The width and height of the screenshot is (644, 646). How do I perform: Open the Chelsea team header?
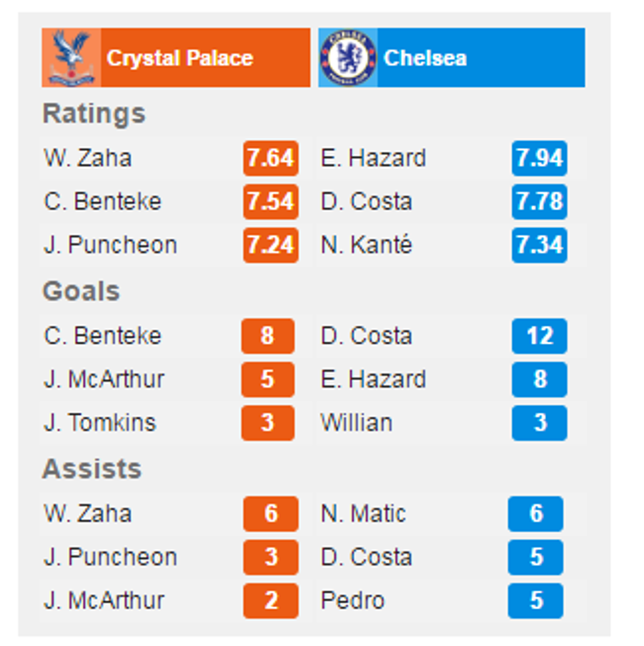[425, 58]
